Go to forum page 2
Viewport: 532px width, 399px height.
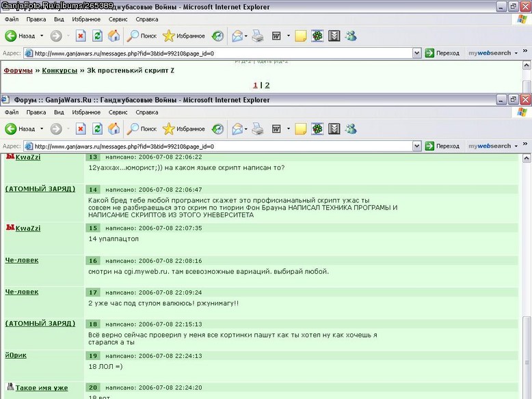[267, 85]
